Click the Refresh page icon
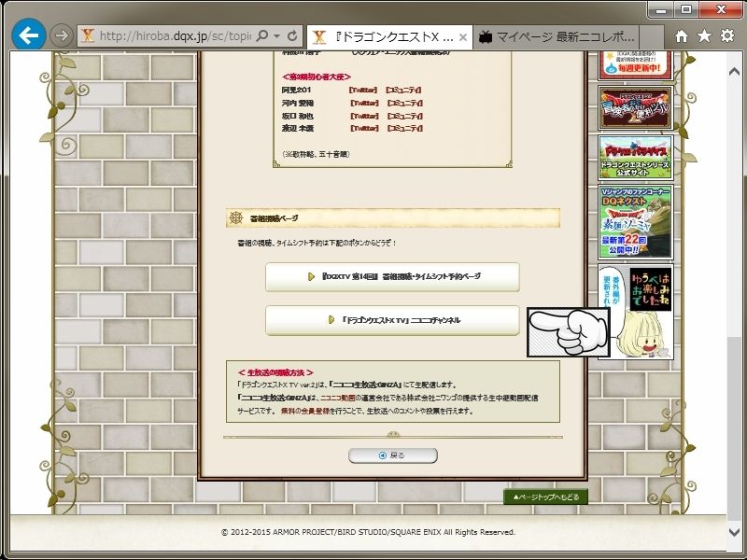747x560 pixels. click(292, 35)
